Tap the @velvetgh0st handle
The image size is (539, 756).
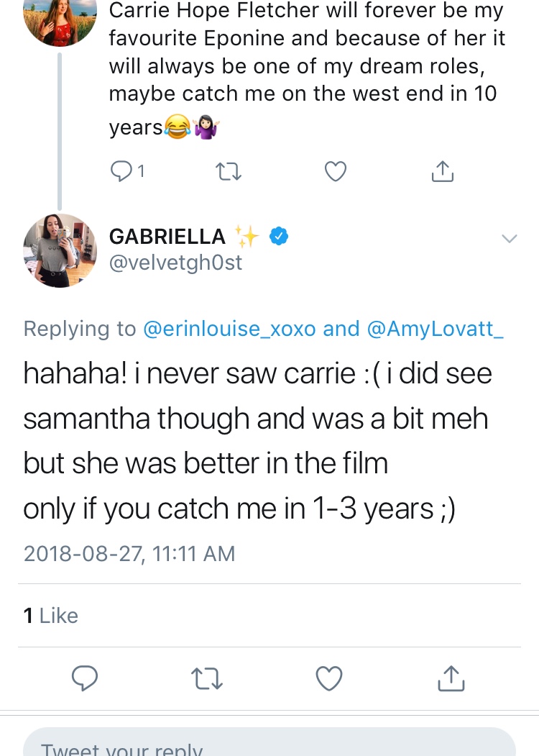point(175,263)
